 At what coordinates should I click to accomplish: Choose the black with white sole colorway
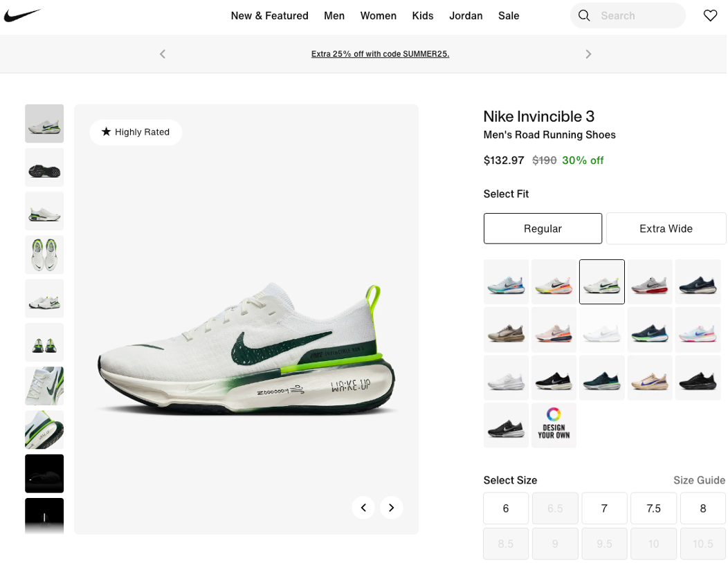pos(554,378)
